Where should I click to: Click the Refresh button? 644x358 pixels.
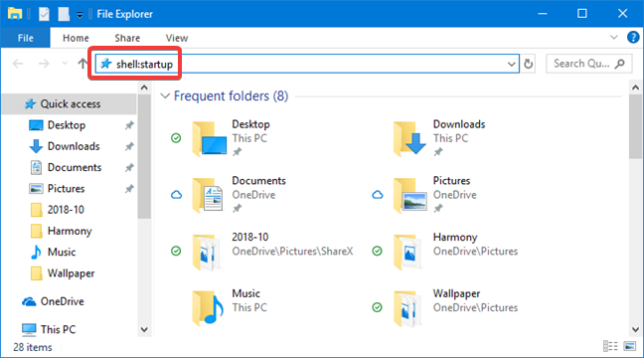(529, 64)
